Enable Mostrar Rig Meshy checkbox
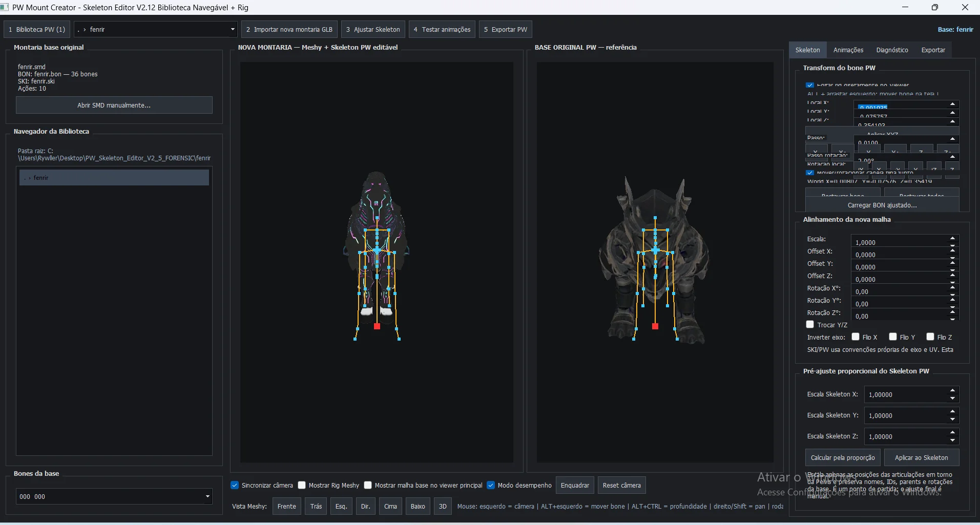 (302, 485)
